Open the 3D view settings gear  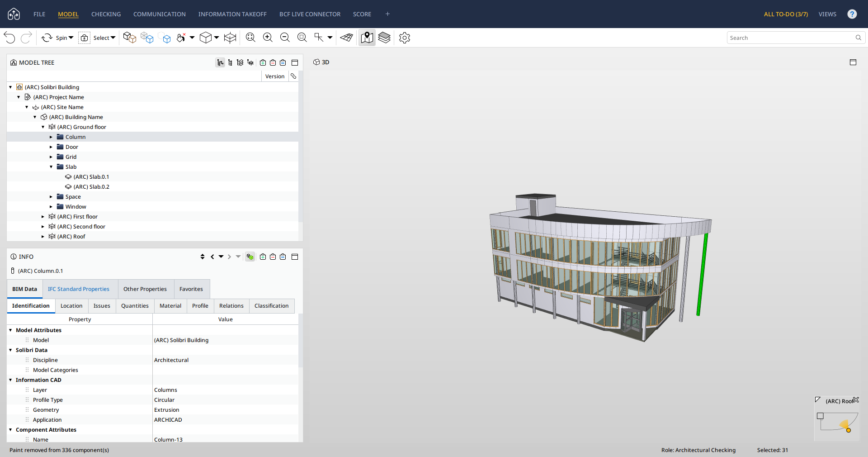pyautogui.click(x=404, y=38)
